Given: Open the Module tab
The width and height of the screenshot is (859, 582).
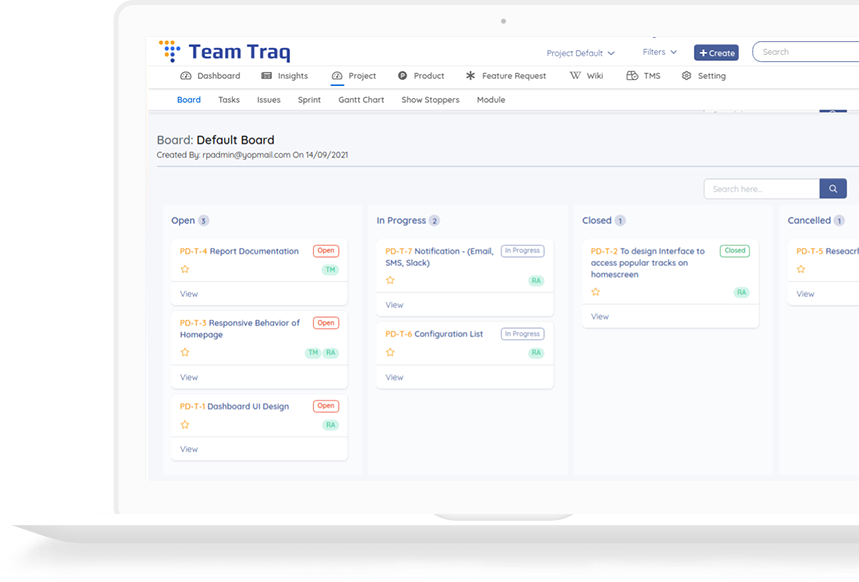Looking at the screenshot, I should [x=491, y=100].
